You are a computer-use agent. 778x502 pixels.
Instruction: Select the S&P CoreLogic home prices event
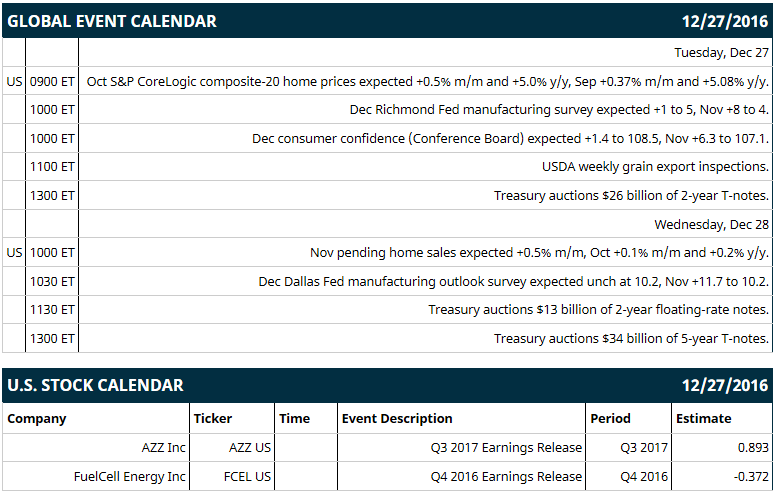click(428, 81)
